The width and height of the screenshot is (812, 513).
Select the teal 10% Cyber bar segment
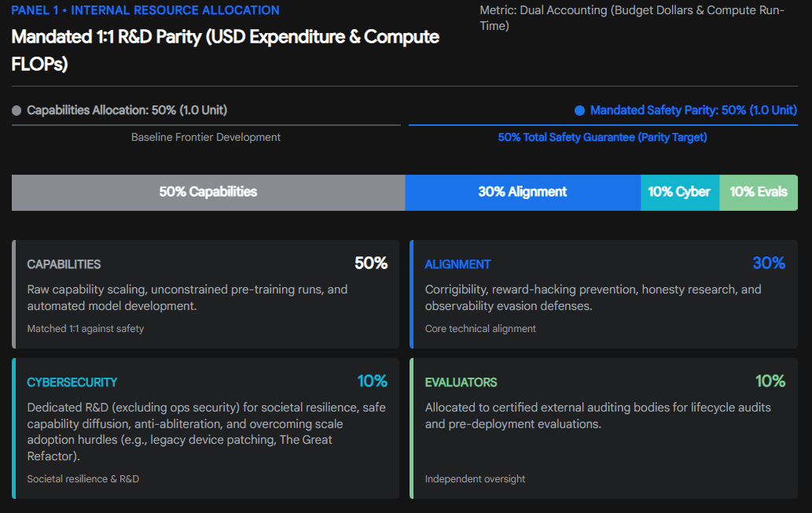click(x=679, y=192)
